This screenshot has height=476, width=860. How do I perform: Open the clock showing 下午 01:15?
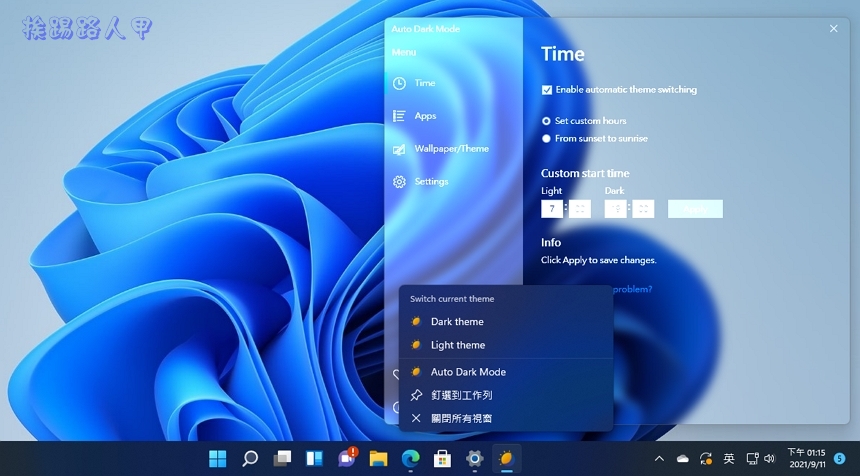[807, 458]
